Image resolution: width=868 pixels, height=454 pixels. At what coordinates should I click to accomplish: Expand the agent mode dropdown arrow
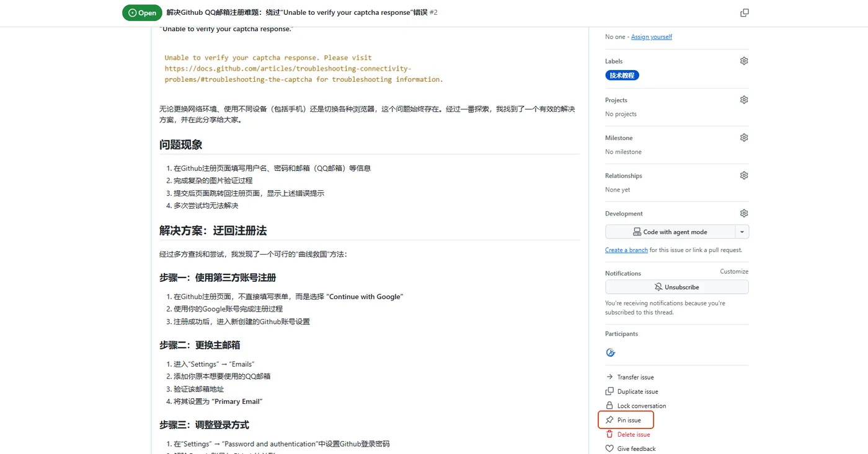pos(742,232)
